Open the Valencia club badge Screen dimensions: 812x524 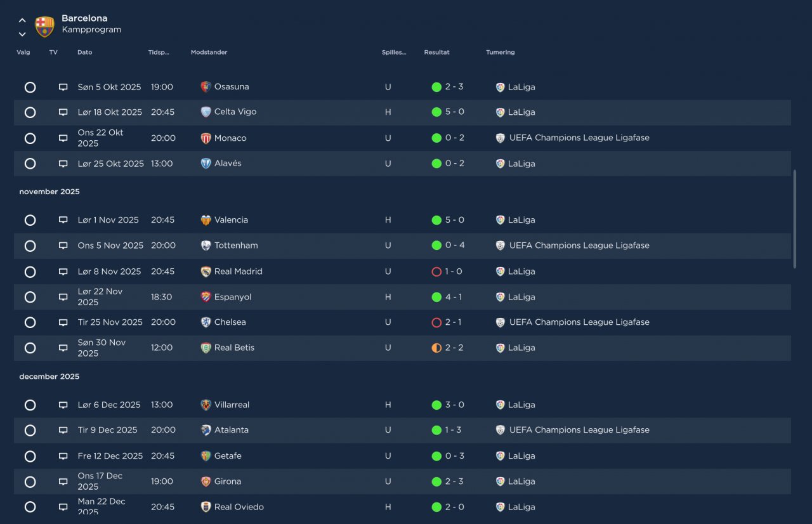206,220
